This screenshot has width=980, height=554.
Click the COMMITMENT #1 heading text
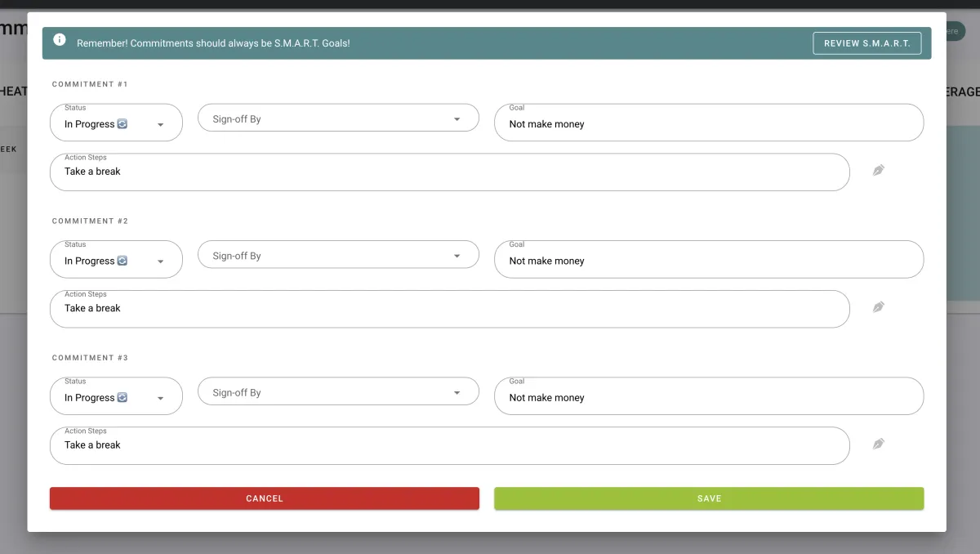[90, 84]
